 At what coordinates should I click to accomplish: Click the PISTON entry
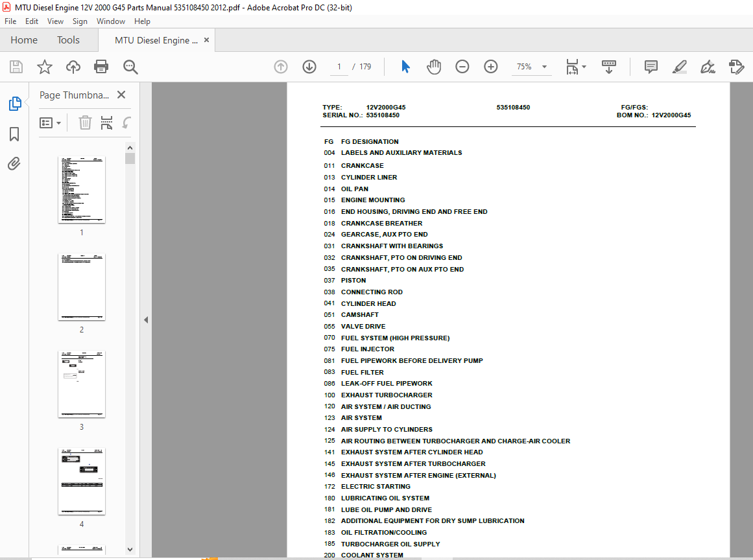pos(353,280)
